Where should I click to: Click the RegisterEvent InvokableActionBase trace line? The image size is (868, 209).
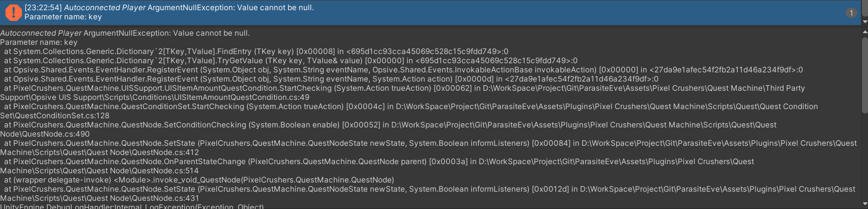click(402, 70)
